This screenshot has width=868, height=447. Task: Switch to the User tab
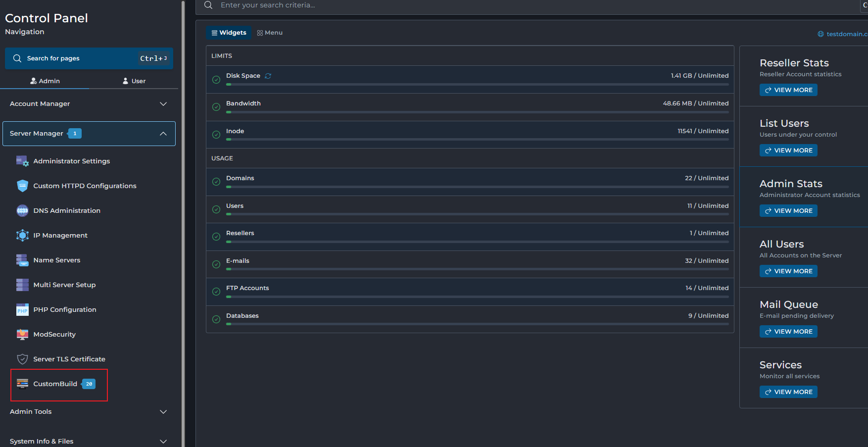[134, 81]
